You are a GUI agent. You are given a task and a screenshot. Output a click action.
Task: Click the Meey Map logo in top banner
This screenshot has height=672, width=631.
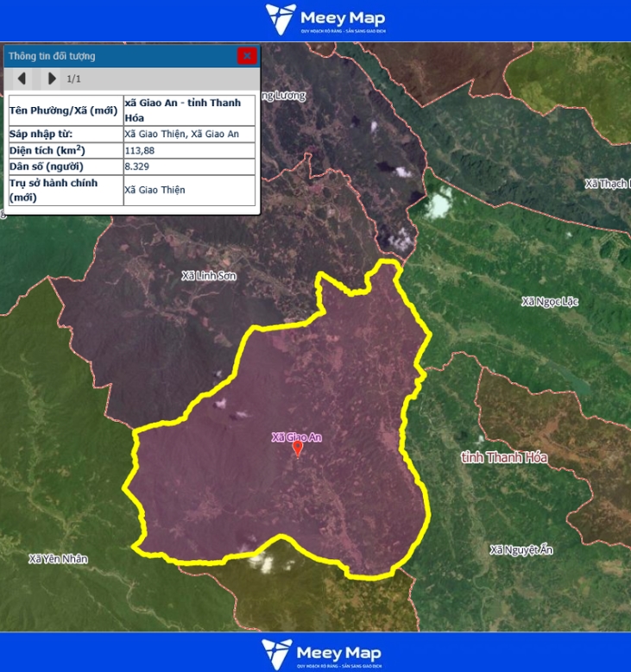325,19
